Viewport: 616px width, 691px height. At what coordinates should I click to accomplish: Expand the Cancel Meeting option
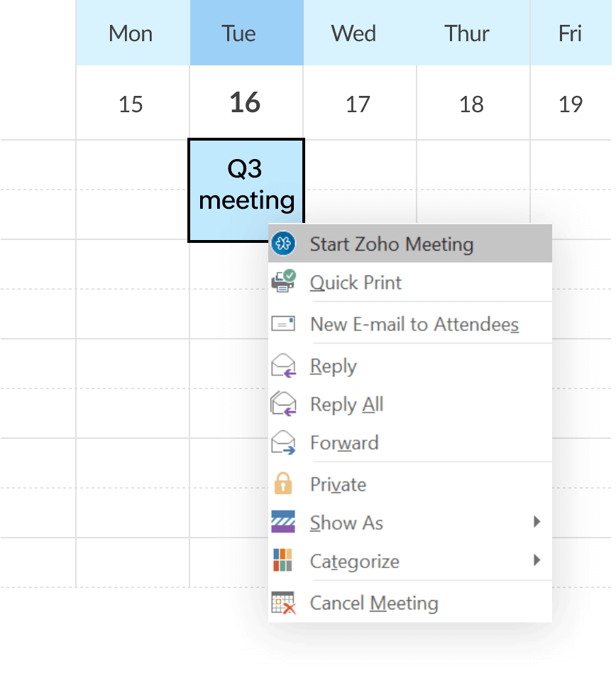373,602
